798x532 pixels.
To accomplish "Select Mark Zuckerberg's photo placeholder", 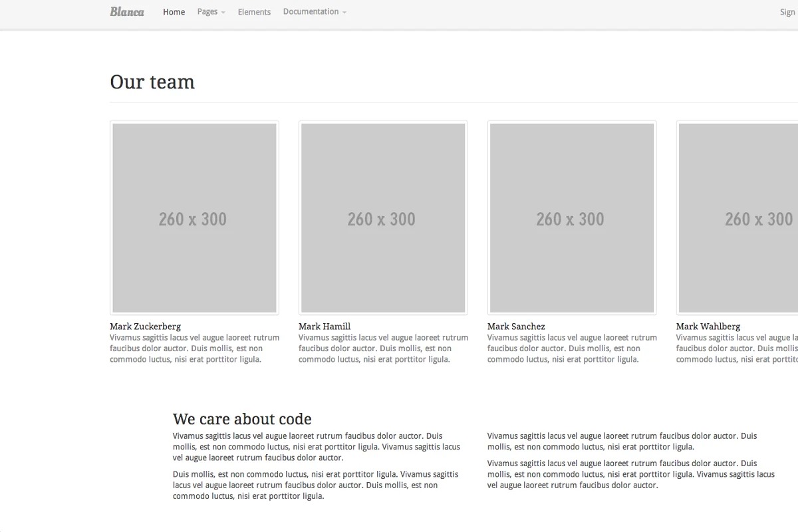I will click(x=194, y=217).
